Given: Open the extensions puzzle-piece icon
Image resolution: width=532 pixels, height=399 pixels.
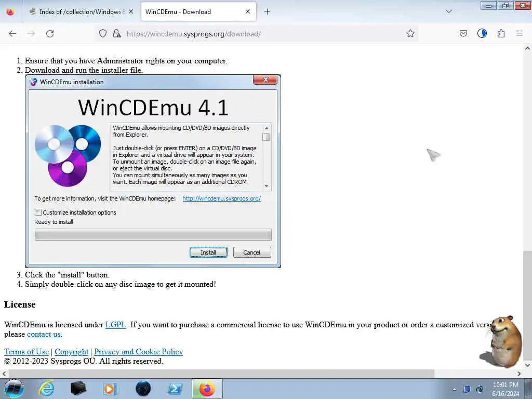Looking at the screenshot, I should click(x=501, y=33).
